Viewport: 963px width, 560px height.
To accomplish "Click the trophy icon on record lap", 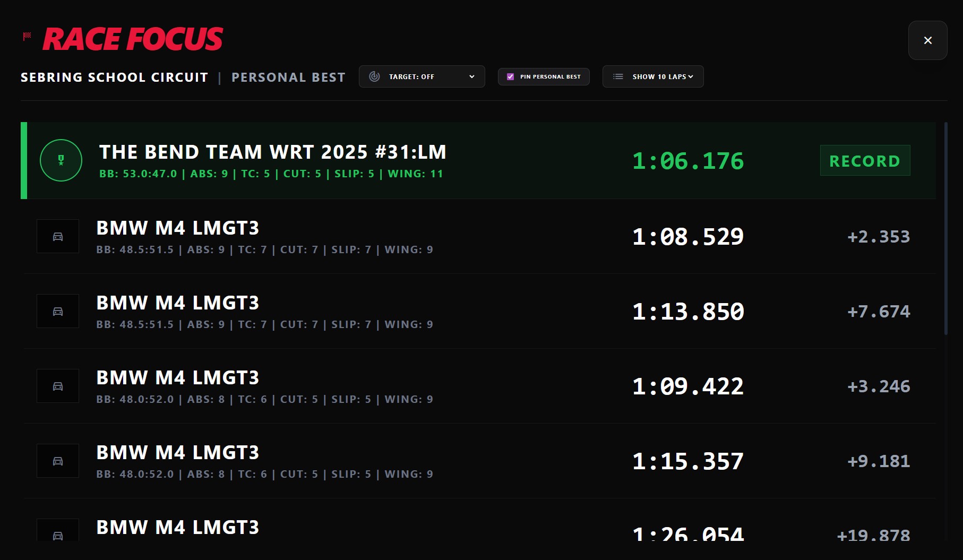I will [61, 160].
